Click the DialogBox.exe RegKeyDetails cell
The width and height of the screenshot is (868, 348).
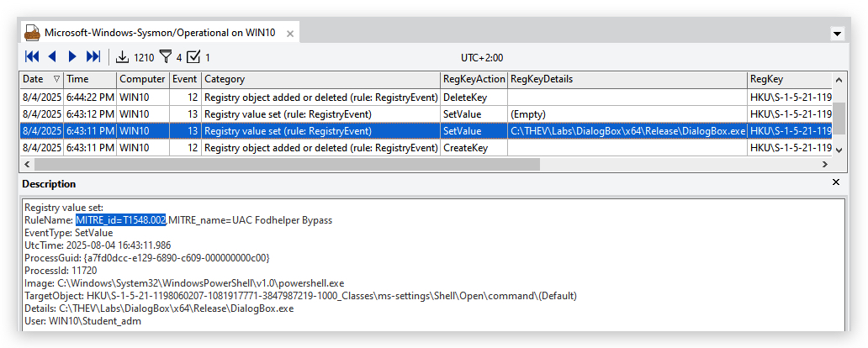627,131
